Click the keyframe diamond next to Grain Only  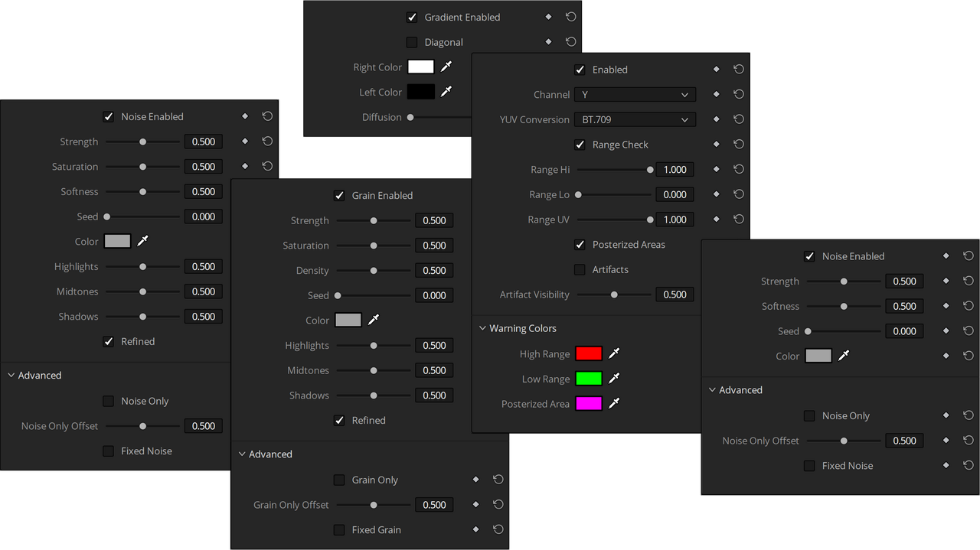[475, 480]
